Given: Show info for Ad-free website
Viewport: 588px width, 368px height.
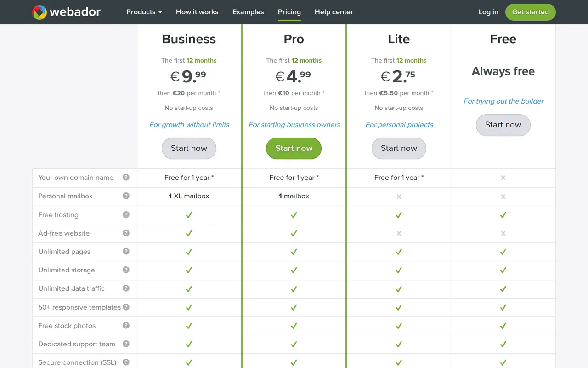Looking at the screenshot, I should (x=126, y=233).
